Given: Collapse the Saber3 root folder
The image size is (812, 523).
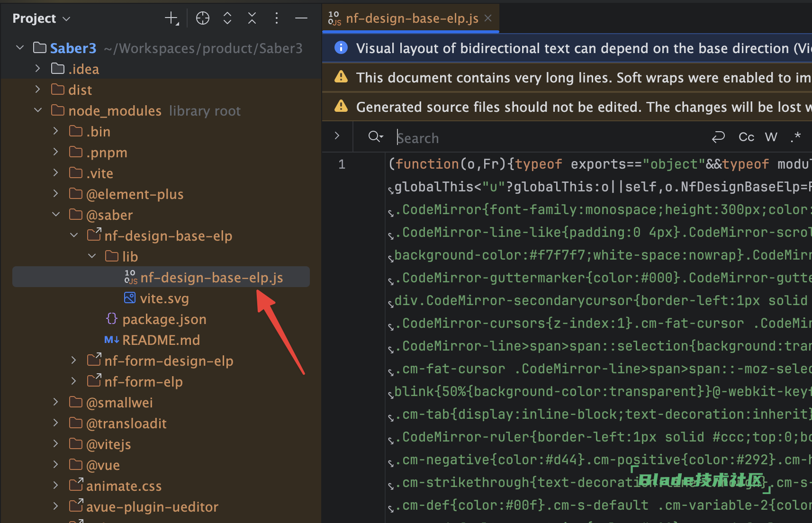Looking at the screenshot, I should [20, 48].
